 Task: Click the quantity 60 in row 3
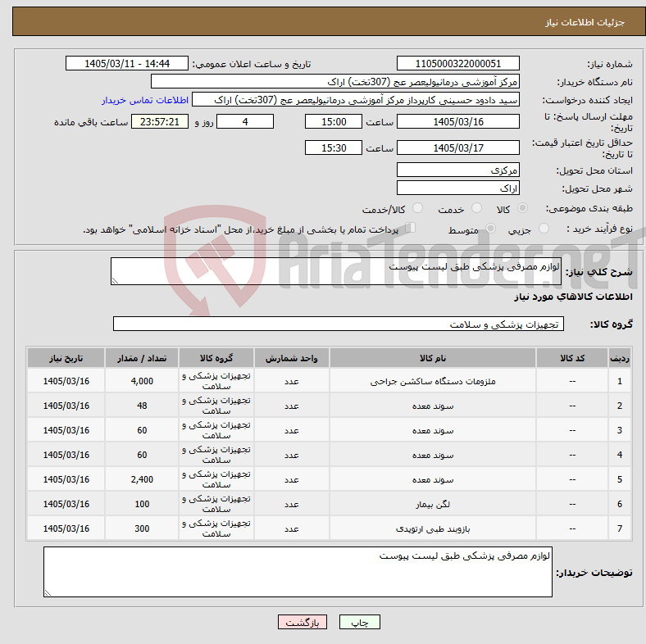coord(142,430)
